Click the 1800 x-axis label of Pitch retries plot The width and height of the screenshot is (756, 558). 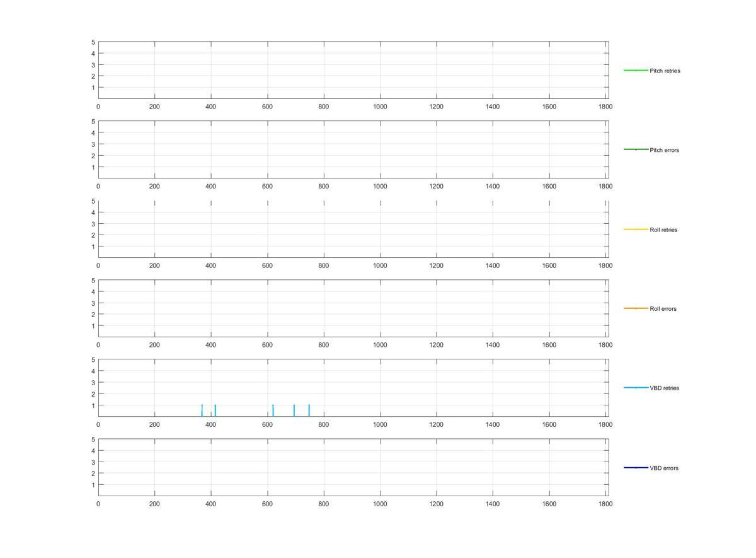pos(605,107)
